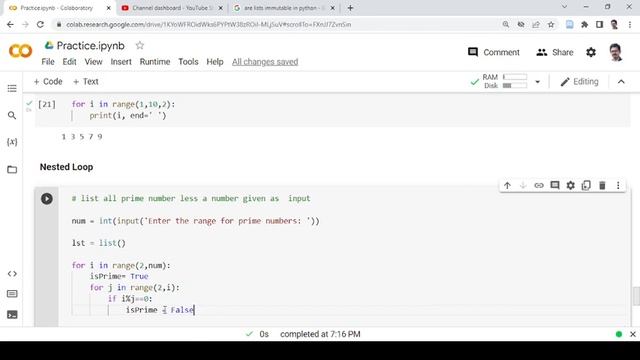Viewport: 640px width, 360px height.
Task: Open the Runtime menu
Action: tap(155, 62)
